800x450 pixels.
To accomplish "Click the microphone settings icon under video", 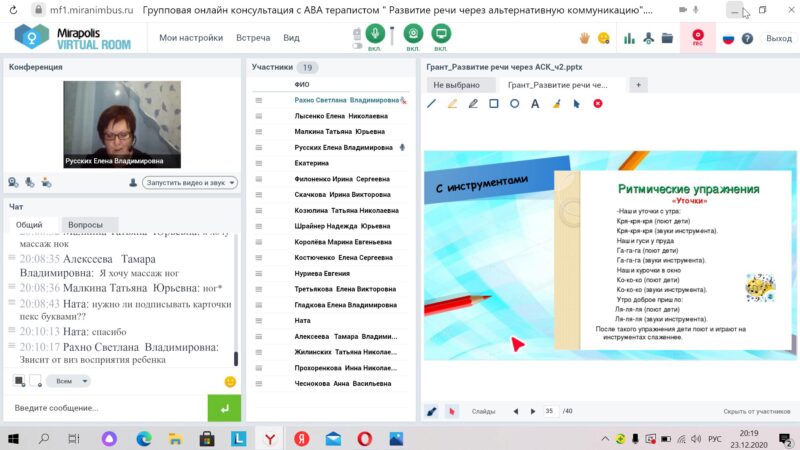I will coord(30,182).
